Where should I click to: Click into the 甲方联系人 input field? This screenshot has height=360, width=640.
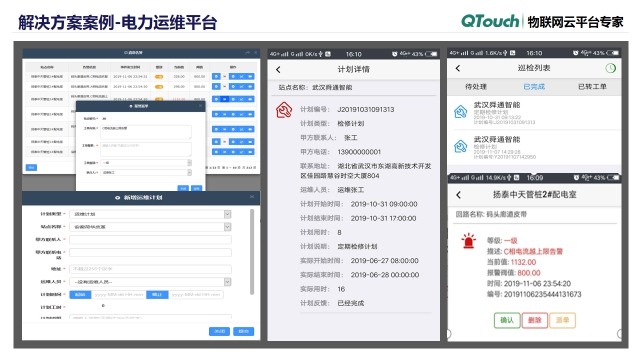150,240
